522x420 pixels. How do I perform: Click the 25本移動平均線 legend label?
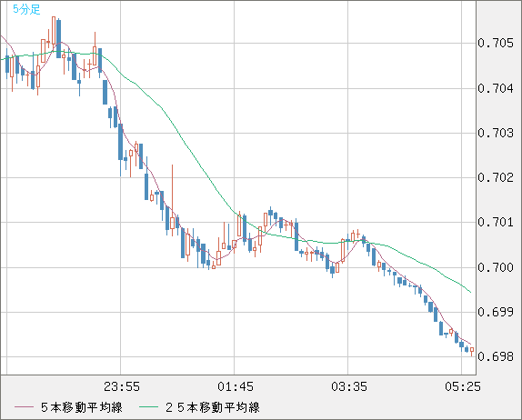point(213,407)
